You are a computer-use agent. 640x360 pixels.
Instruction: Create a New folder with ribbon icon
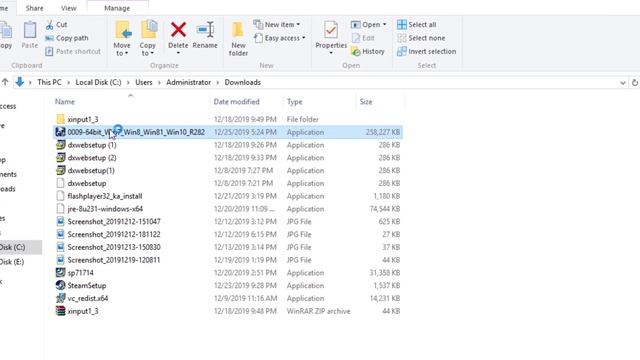click(238, 31)
